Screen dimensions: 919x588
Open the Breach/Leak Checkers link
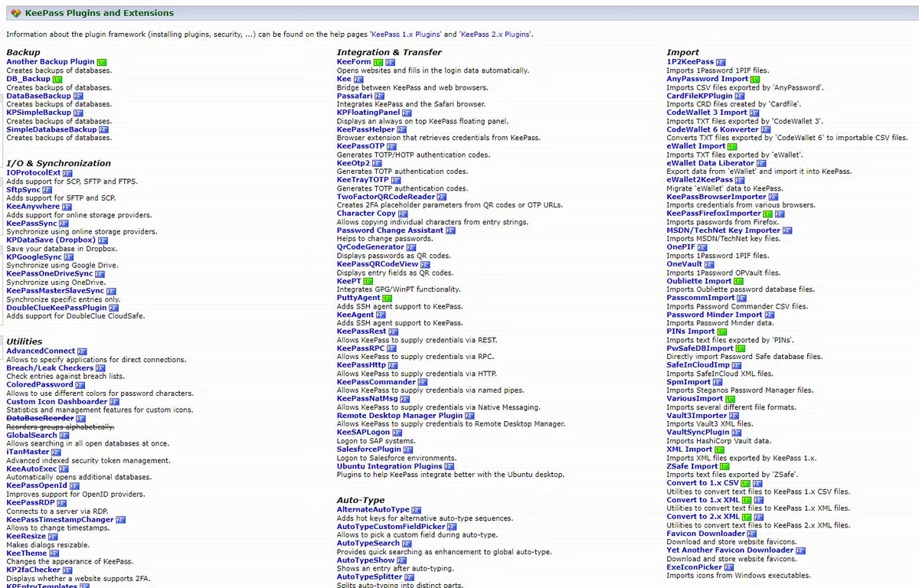50,368
